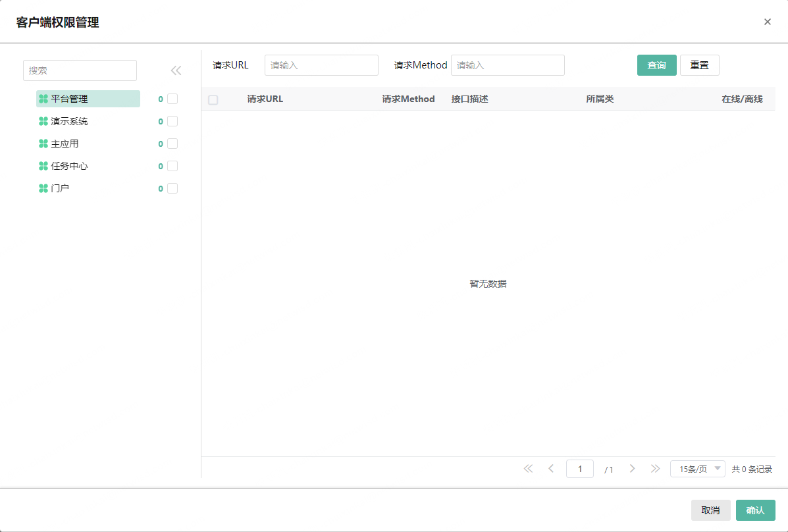The height and width of the screenshot is (532, 788).
Task: Select the 门户 tree node
Action: [x=60, y=188]
